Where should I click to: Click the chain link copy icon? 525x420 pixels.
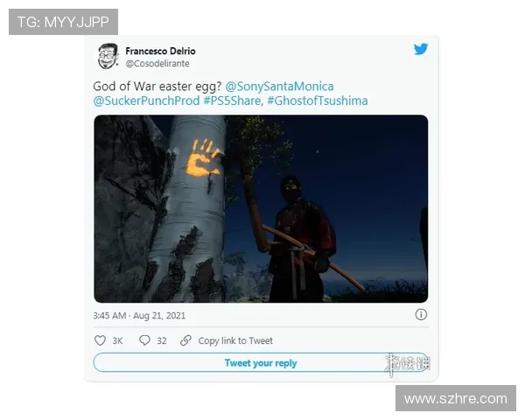(185, 340)
